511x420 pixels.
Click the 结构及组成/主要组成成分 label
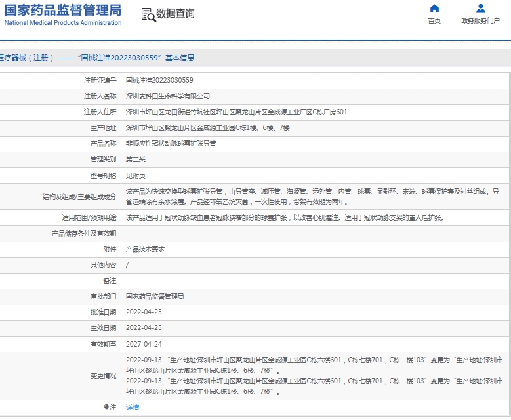tap(79, 197)
